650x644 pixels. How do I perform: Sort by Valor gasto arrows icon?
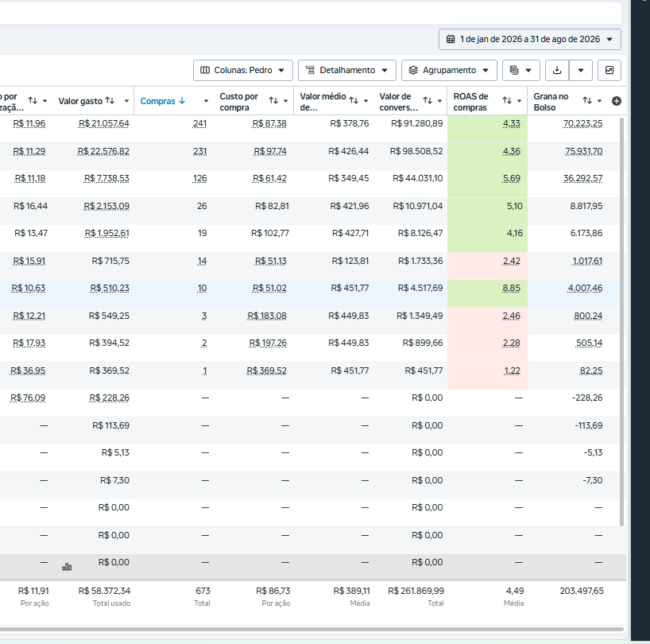click(110, 101)
